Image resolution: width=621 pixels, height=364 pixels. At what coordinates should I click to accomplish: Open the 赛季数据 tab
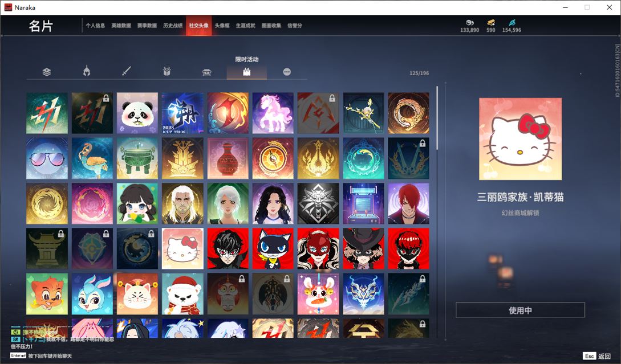147,26
